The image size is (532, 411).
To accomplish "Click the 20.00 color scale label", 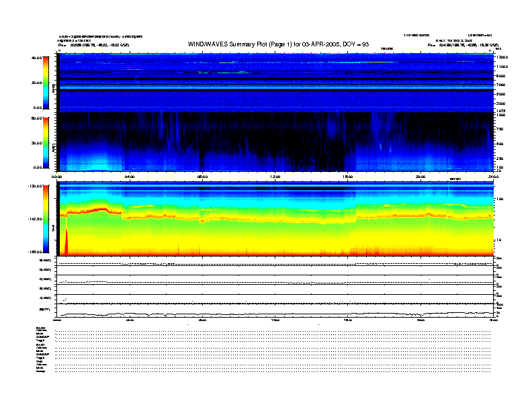I will 36,83.
